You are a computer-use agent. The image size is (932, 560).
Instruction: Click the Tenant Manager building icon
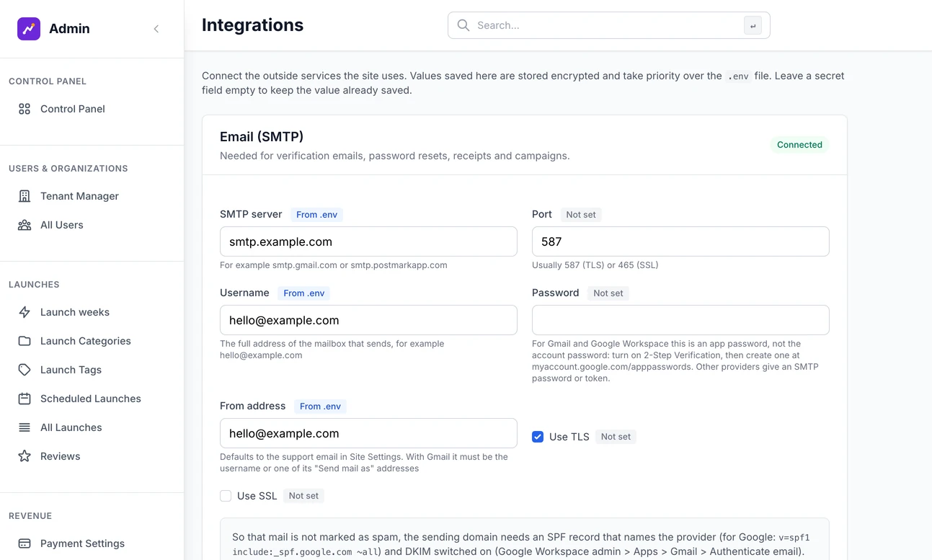tap(25, 196)
